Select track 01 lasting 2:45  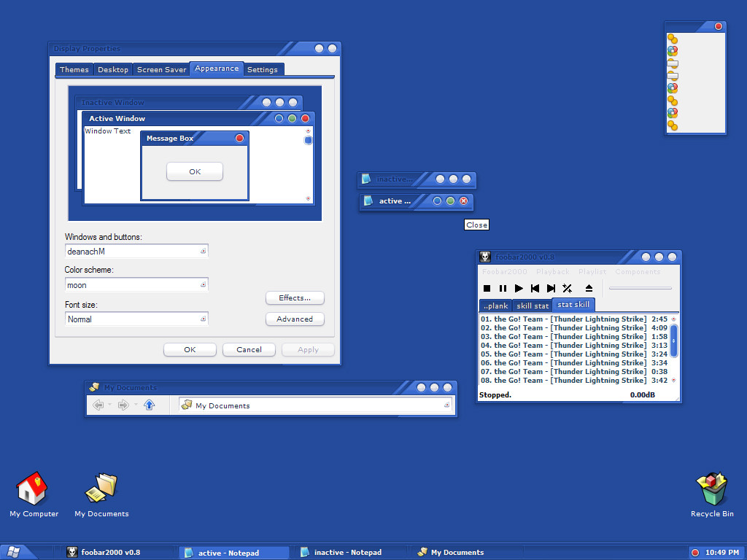pyautogui.click(x=574, y=319)
